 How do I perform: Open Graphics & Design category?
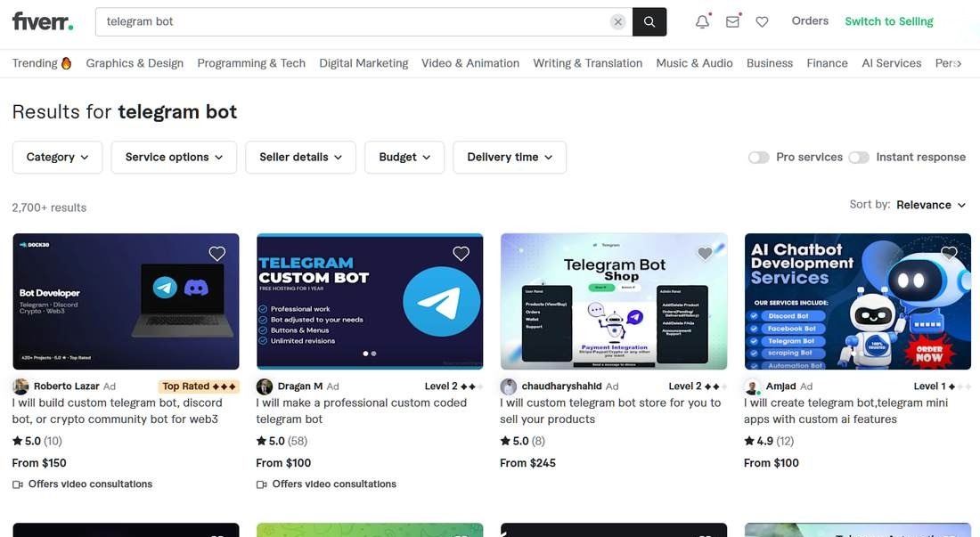135,63
